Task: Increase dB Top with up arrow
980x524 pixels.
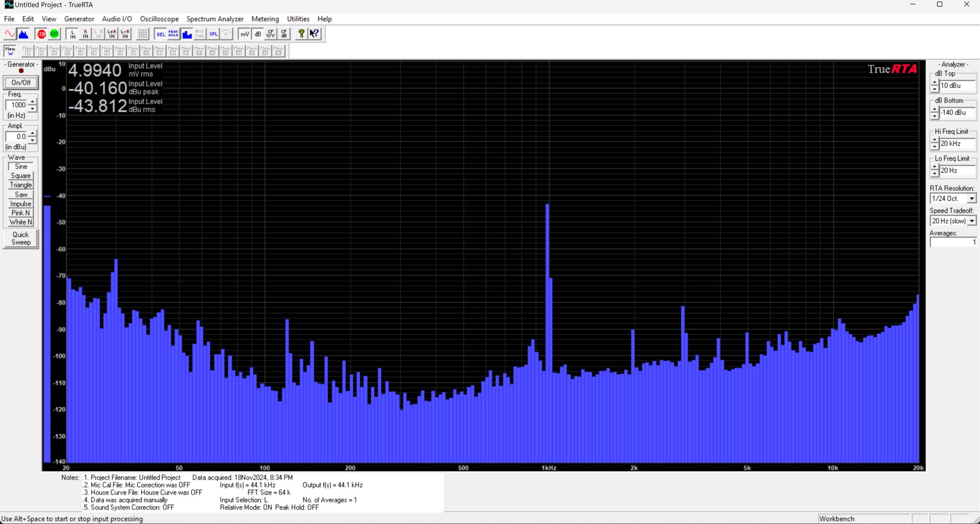Action: [x=935, y=83]
